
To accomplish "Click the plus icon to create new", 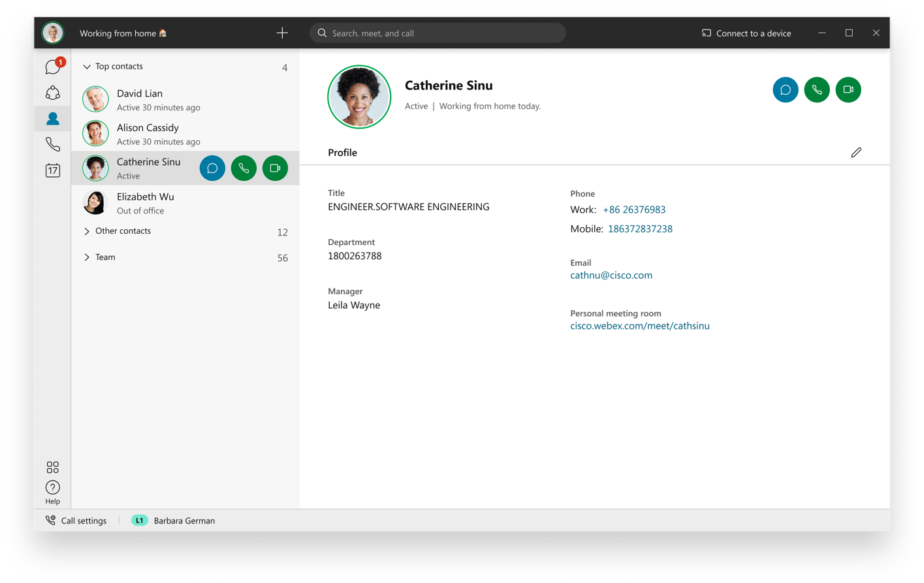I will [x=282, y=33].
